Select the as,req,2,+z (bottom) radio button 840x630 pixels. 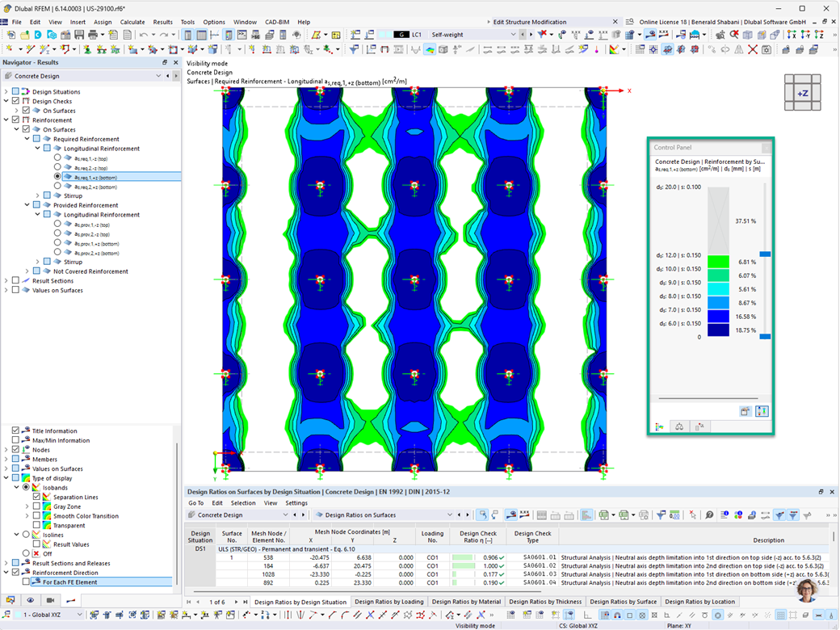pos(57,187)
